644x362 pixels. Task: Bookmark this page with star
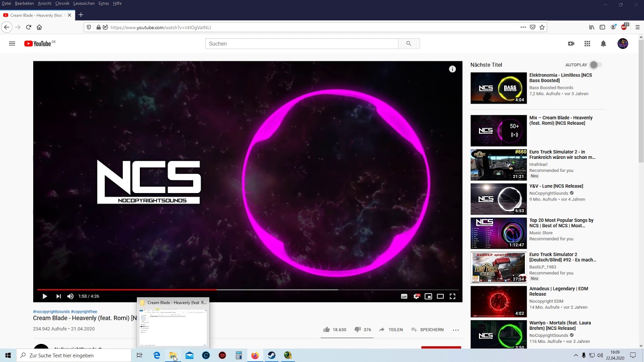[542, 27]
